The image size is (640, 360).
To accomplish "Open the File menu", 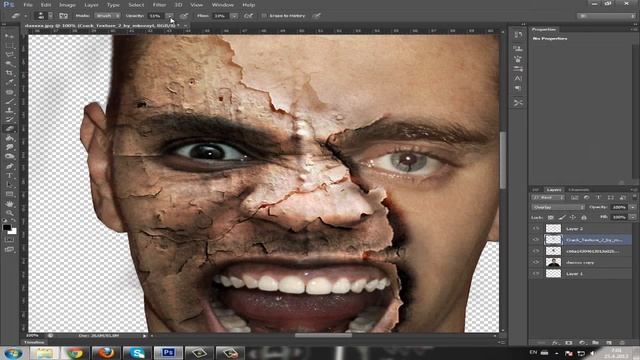I will click(x=28, y=5).
